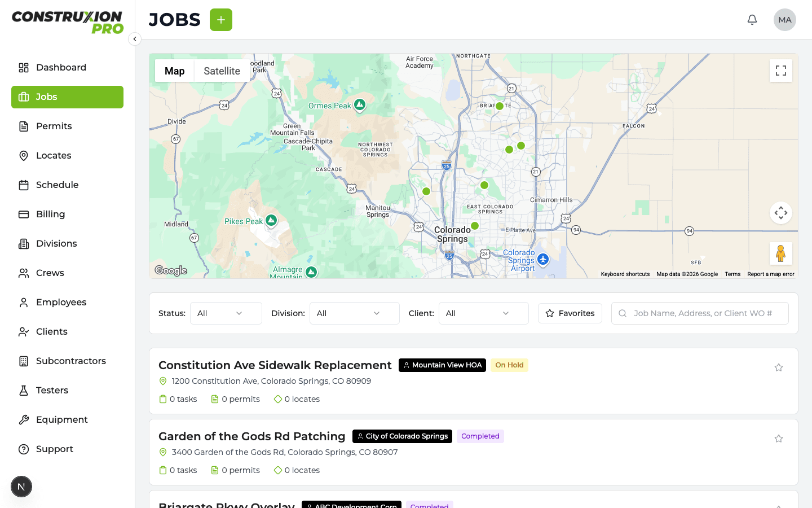Click the job search input field
This screenshot has width=812, height=508.
[x=700, y=313]
